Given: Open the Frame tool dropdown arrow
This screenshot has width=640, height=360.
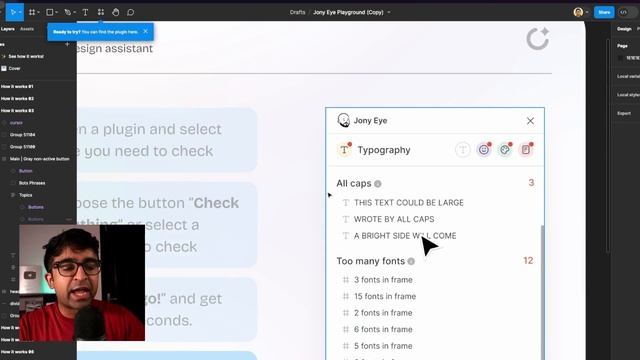Looking at the screenshot, I should tap(38, 13).
